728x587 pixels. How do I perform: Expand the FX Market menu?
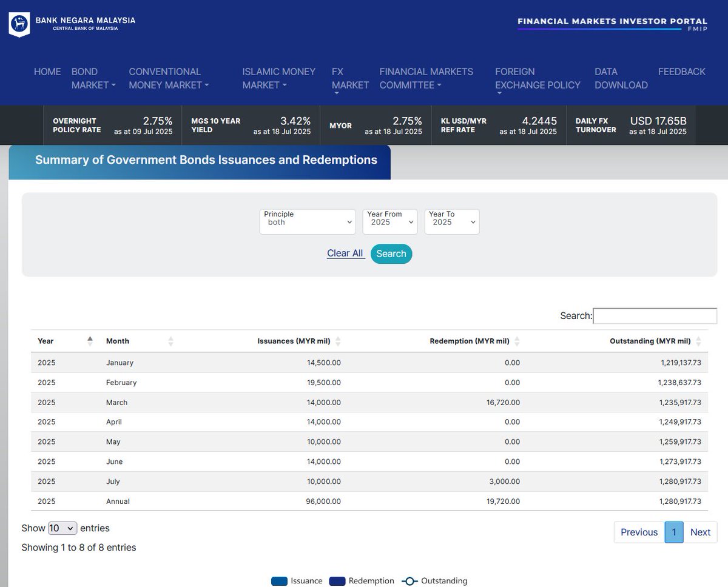[350, 81]
